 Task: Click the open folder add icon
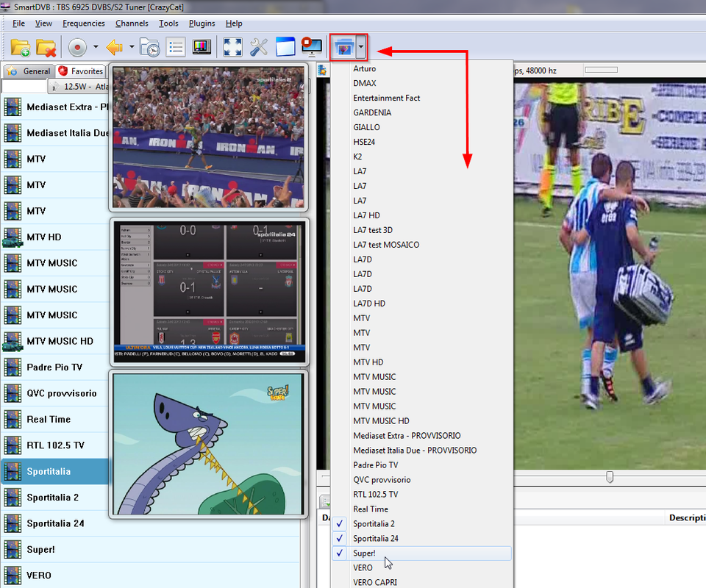pyautogui.click(x=21, y=47)
